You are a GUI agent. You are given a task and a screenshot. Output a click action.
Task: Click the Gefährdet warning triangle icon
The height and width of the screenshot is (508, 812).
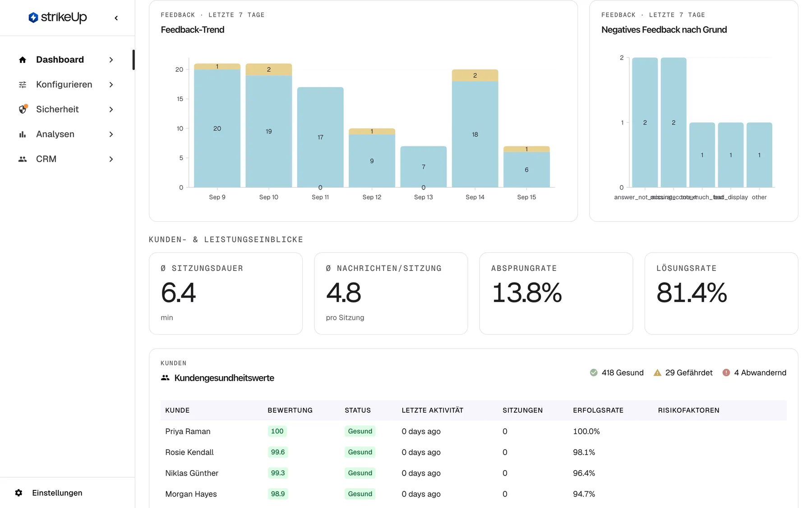(x=657, y=373)
